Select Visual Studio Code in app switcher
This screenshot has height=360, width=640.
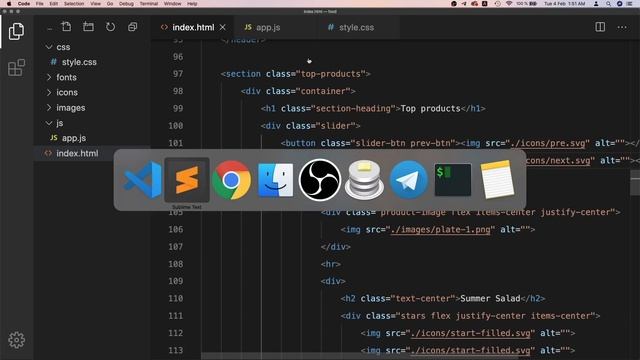coord(142,180)
